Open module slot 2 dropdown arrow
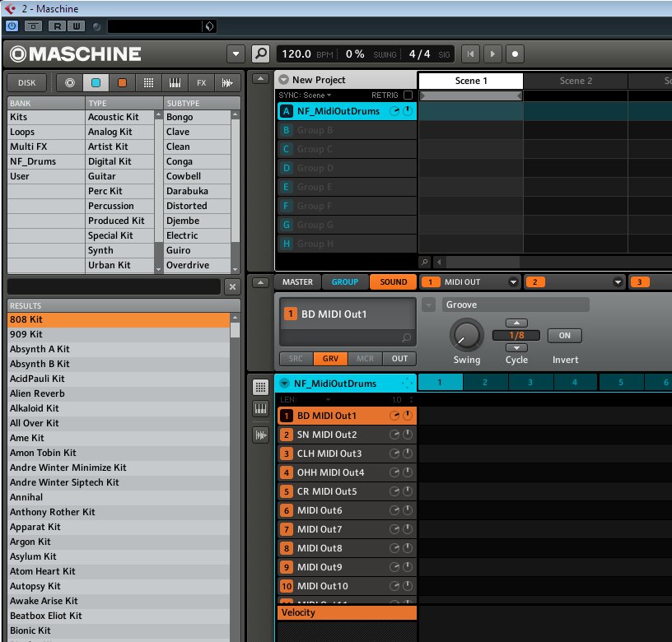Image resolution: width=672 pixels, height=642 pixels. tap(618, 281)
